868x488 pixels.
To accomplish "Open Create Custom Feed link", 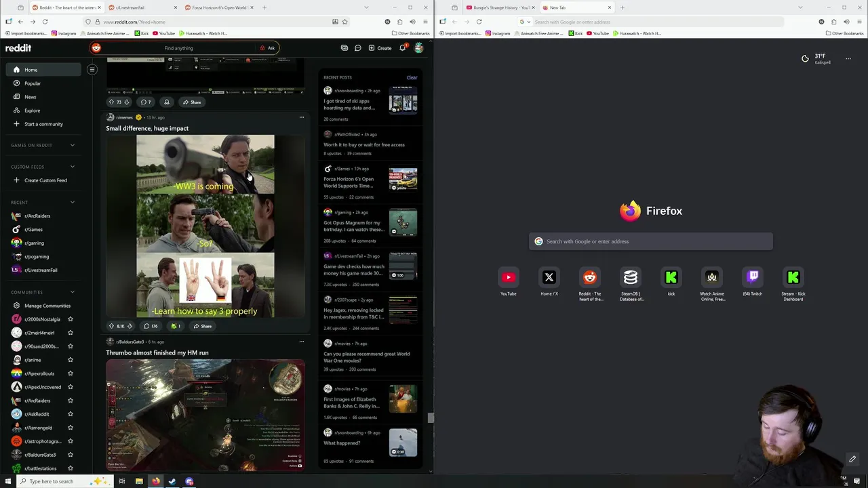I will click(x=45, y=180).
